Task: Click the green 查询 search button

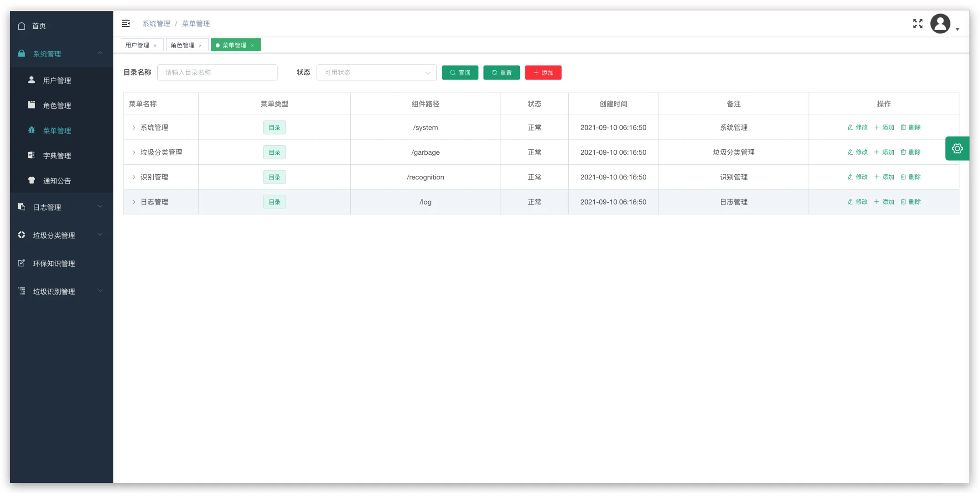Action: [460, 73]
